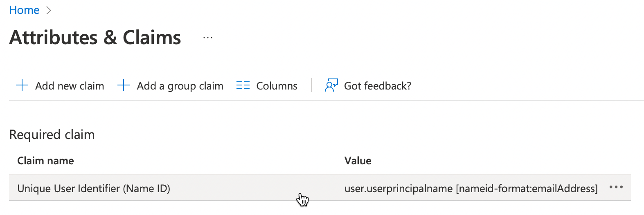644x215 pixels.
Task: Click the Columns list icon
Action: click(243, 85)
